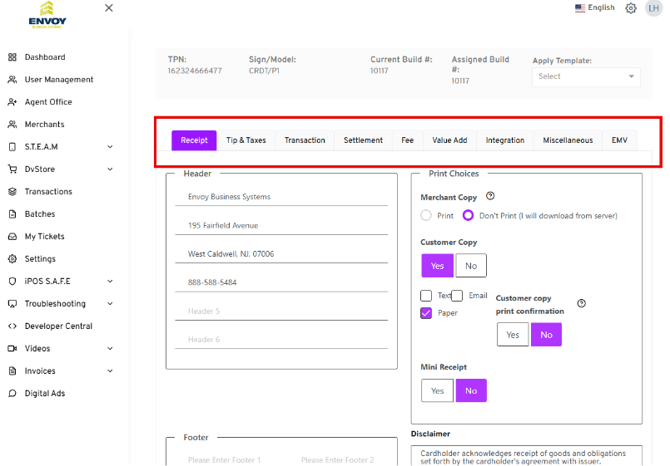Image resolution: width=670 pixels, height=466 pixels.
Task: Switch to the Settlement tab
Action: tap(363, 141)
